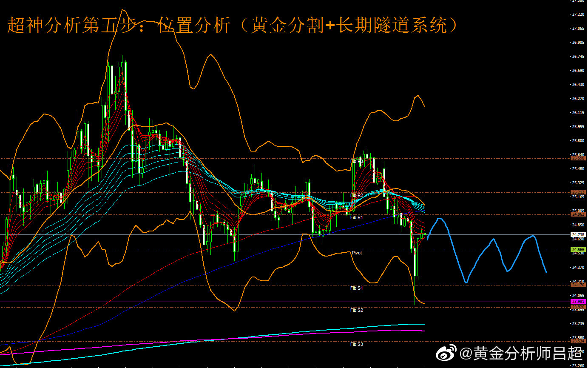This screenshot has height=368, width=588.
Task: Select the Pivot level label
Action: (357, 253)
